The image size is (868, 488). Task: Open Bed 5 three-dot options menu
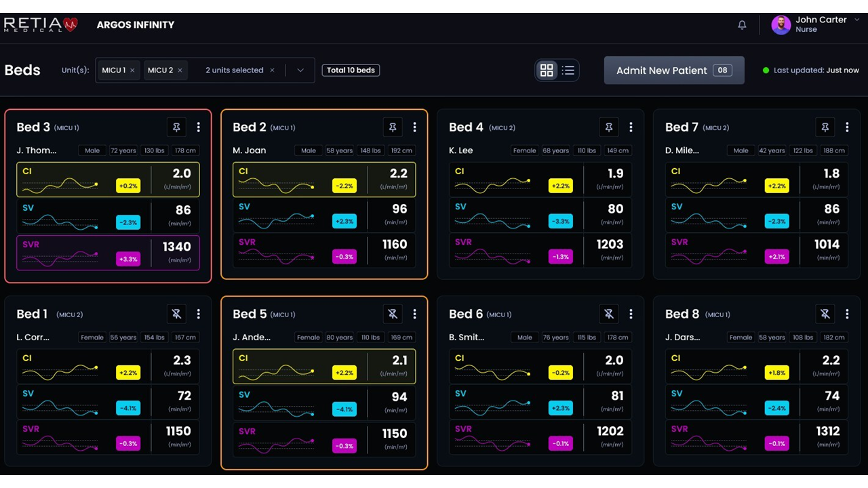click(414, 314)
